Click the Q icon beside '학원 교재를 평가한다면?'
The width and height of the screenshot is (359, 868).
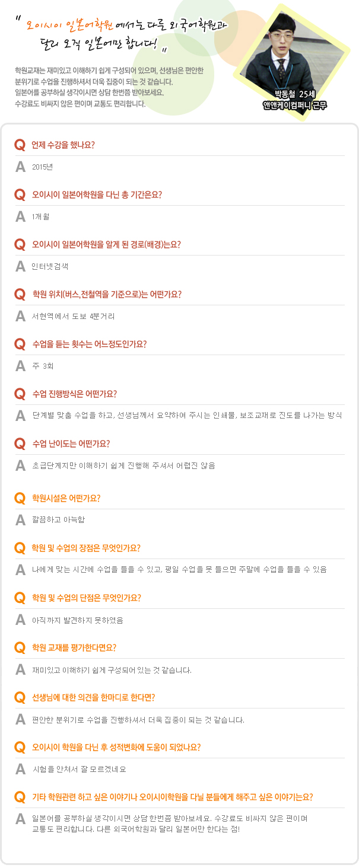tap(20, 647)
